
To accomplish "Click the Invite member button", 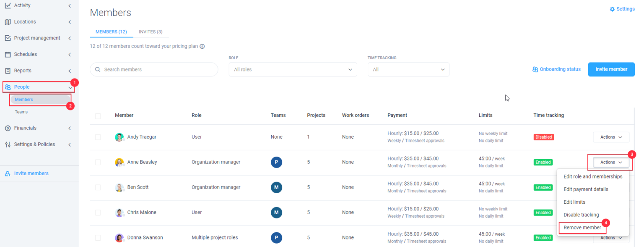I will (x=611, y=69).
